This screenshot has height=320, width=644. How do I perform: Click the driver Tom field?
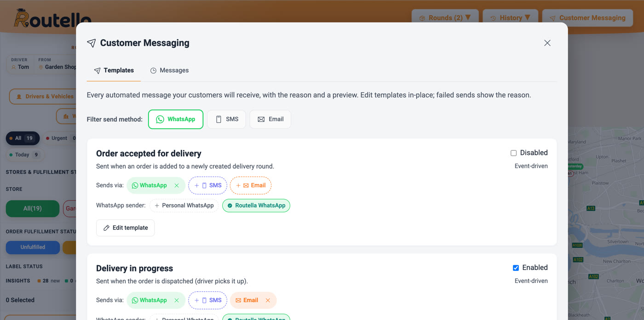[20, 63]
